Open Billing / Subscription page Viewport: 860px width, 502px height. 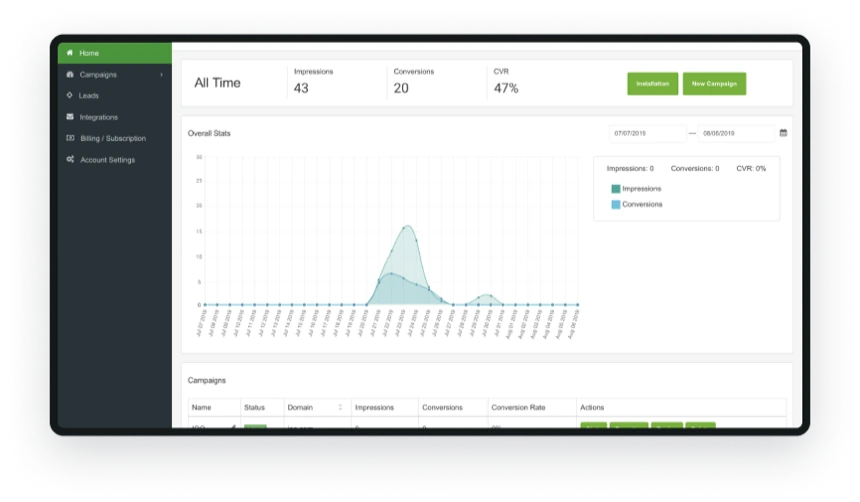[115, 138]
